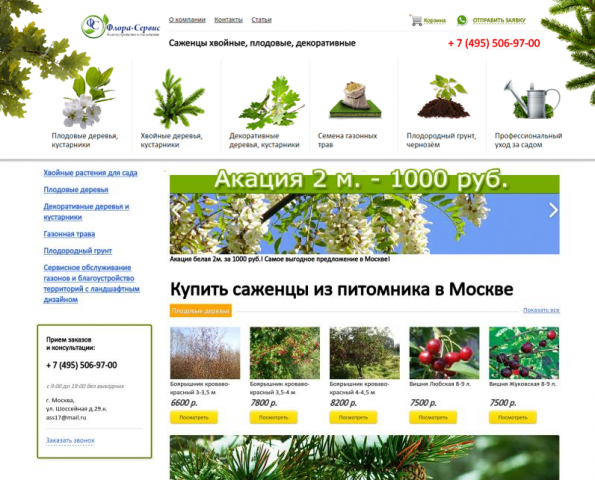The image size is (595, 480).
Task: Click the red phone number in header
Action: pos(494,43)
